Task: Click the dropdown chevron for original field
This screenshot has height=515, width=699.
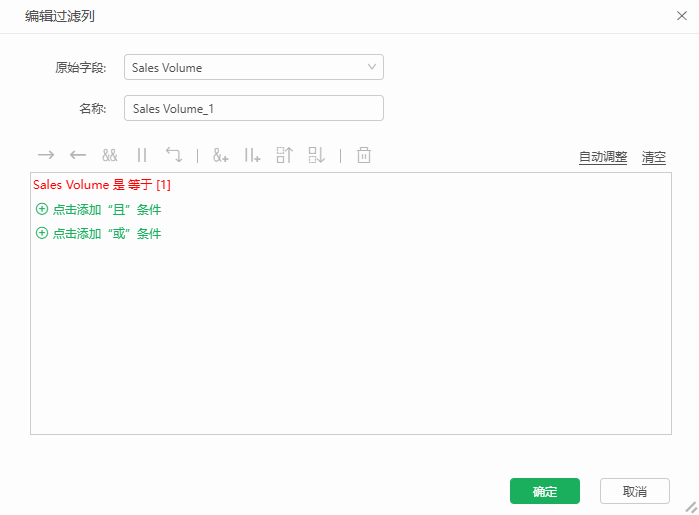Action: pyautogui.click(x=372, y=67)
